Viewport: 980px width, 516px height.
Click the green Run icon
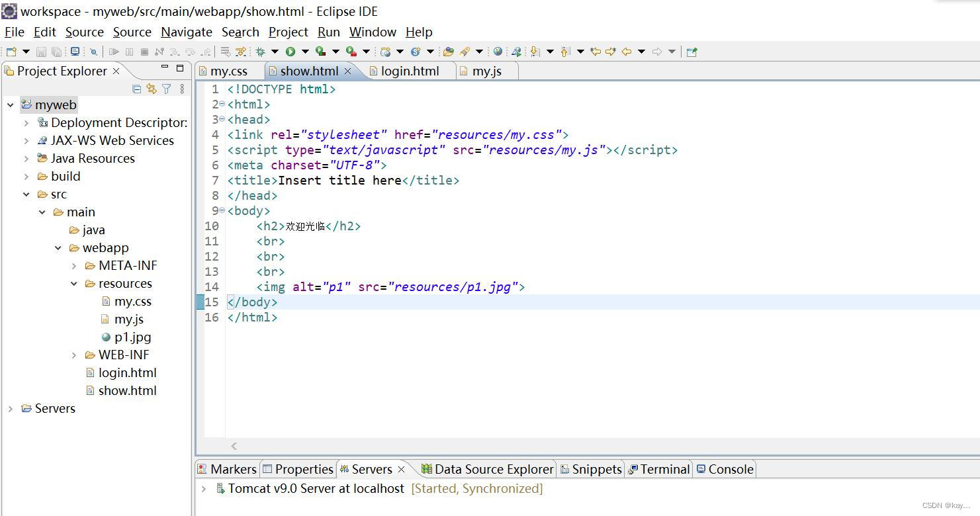pyautogui.click(x=290, y=52)
